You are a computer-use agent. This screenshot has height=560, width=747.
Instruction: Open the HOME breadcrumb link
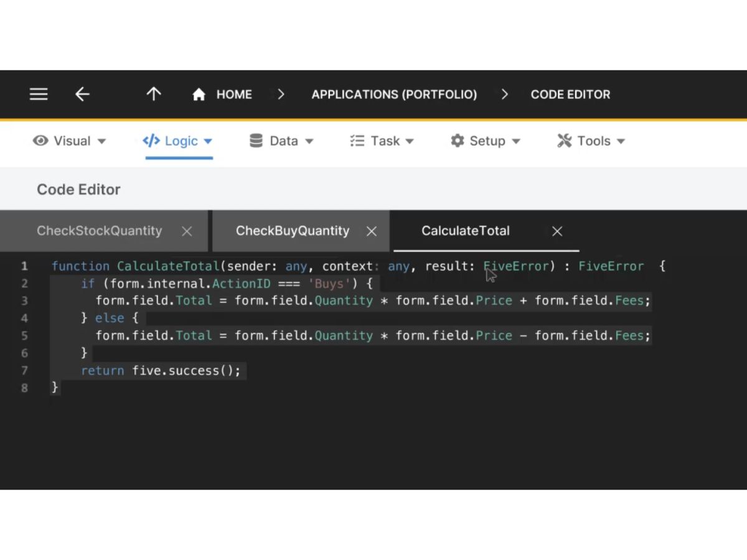coord(234,95)
